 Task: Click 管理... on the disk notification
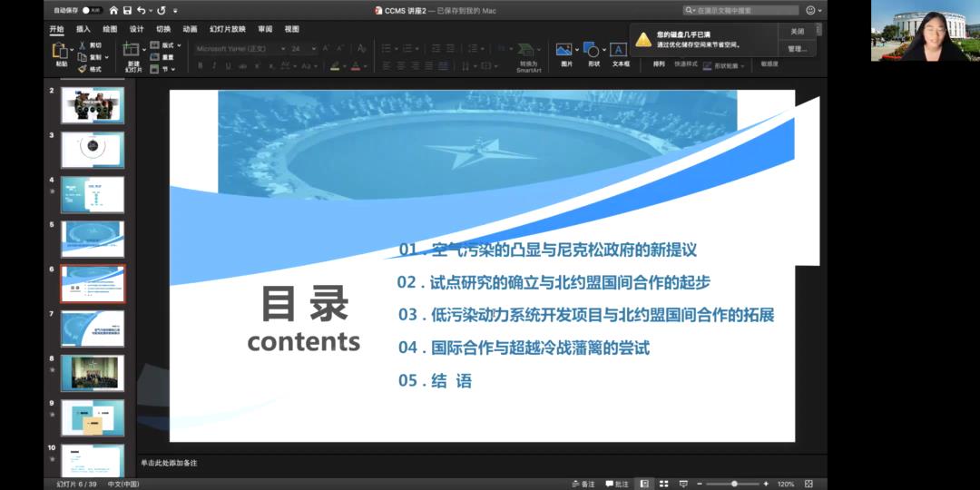pos(797,48)
